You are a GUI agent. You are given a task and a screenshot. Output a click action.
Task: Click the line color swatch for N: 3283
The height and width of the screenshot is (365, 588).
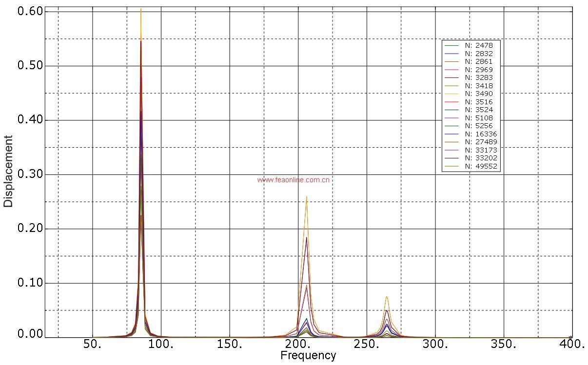point(451,78)
